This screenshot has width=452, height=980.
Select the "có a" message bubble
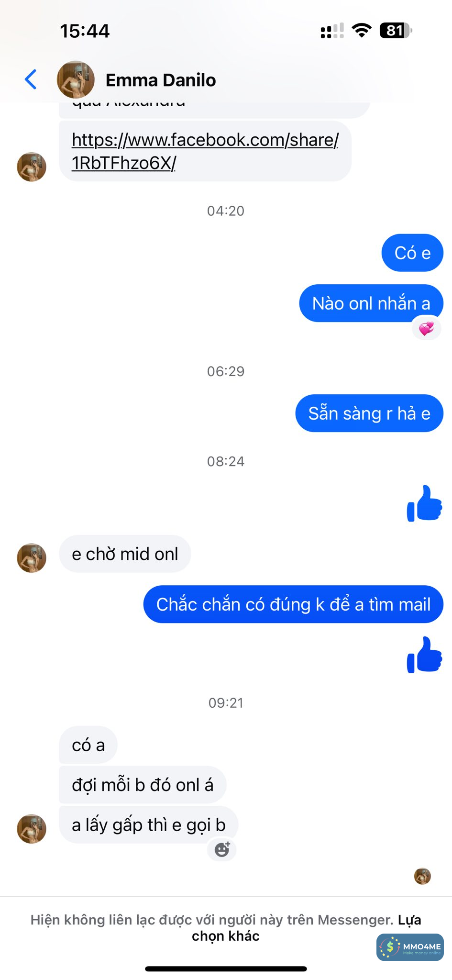tap(88, 745)
